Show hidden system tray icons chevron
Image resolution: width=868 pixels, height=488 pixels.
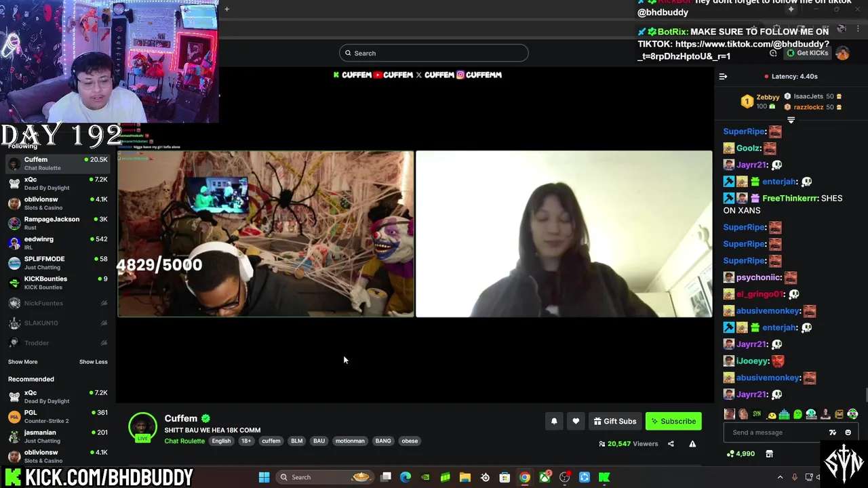click(780, 477)
